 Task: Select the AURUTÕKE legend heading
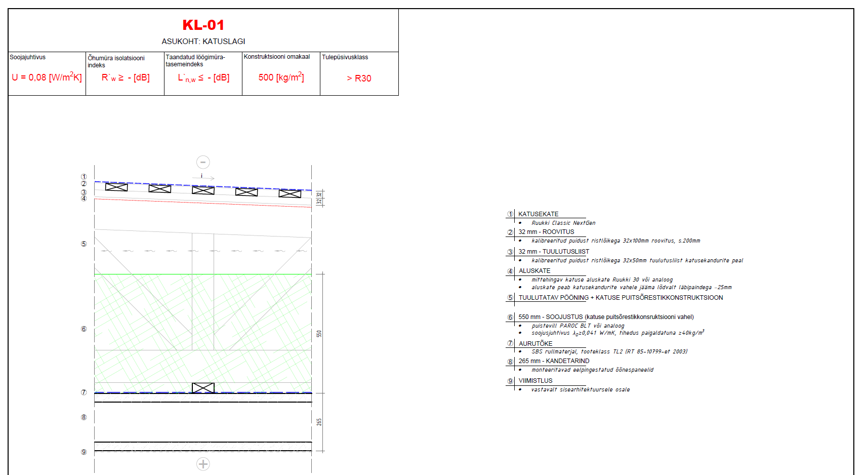click(535, 344)
